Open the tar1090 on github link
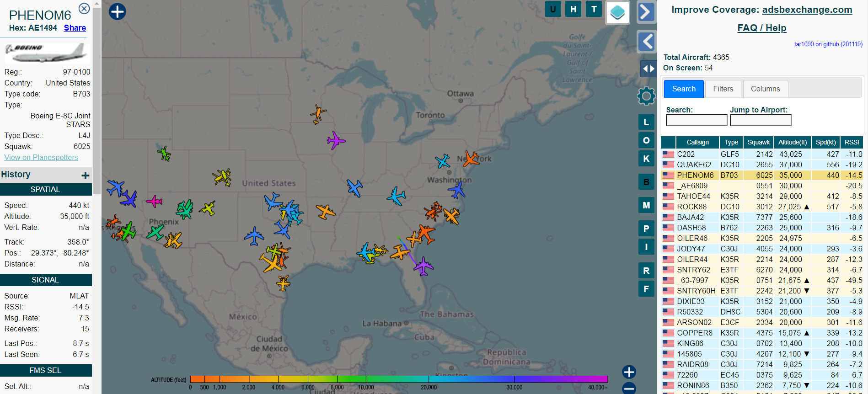Screen dimensions: 868x394 pyautogui.click(x=828, y=44)
